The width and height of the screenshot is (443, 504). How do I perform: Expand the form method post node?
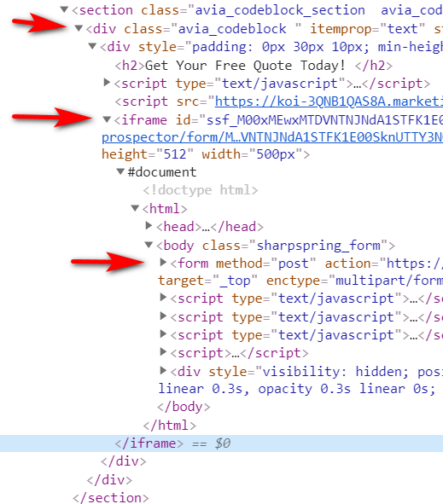pyautogui.click(x=163, y=263)
